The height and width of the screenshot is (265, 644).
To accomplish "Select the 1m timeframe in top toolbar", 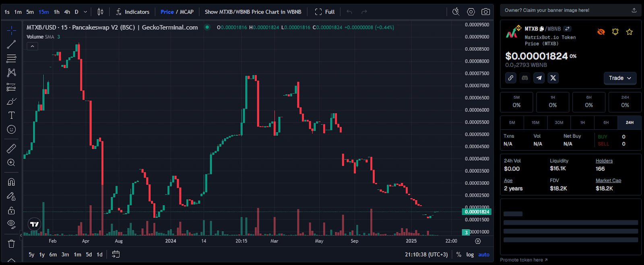I will click(18, 12).
